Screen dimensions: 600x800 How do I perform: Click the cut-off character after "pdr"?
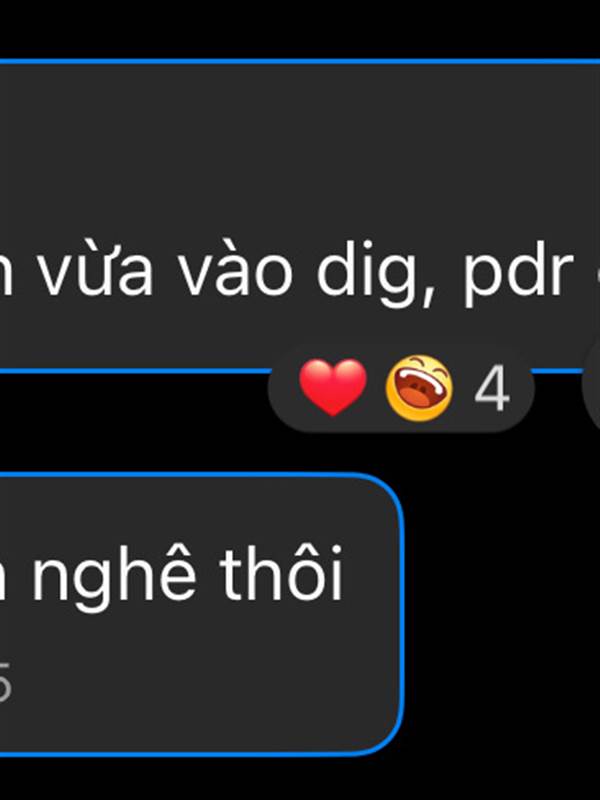click(x=596, y=278)
